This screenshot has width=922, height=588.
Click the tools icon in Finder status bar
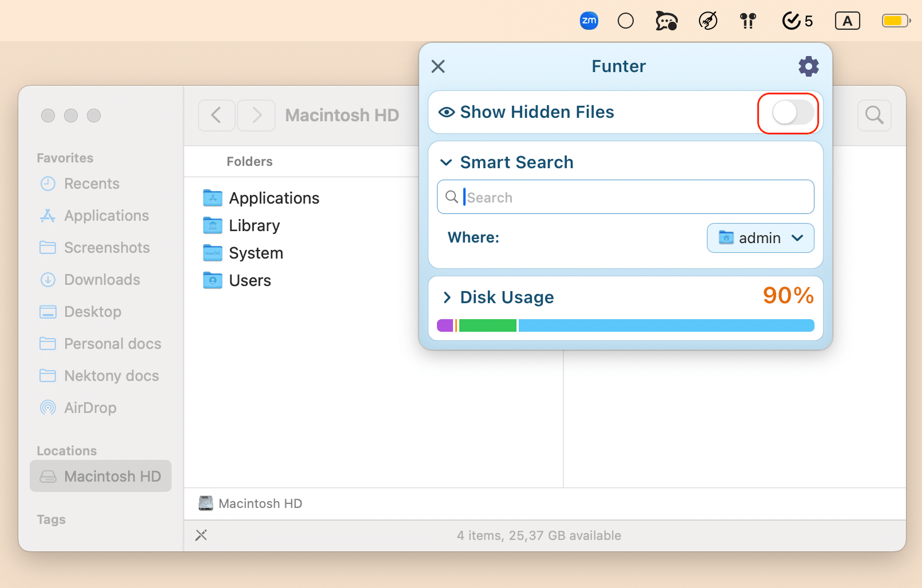201,535
